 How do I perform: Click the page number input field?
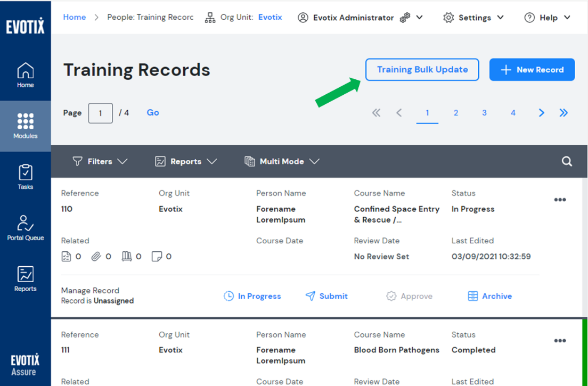coord(100,113)
